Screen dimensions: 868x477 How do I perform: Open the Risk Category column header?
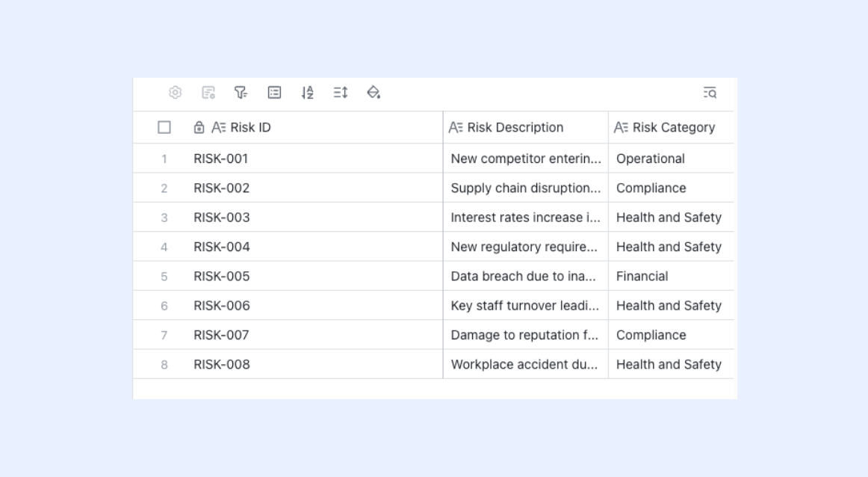(672, 127)
